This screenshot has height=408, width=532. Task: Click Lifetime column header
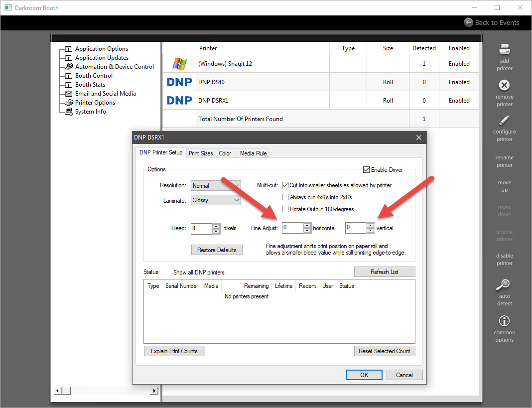[283, 286]
